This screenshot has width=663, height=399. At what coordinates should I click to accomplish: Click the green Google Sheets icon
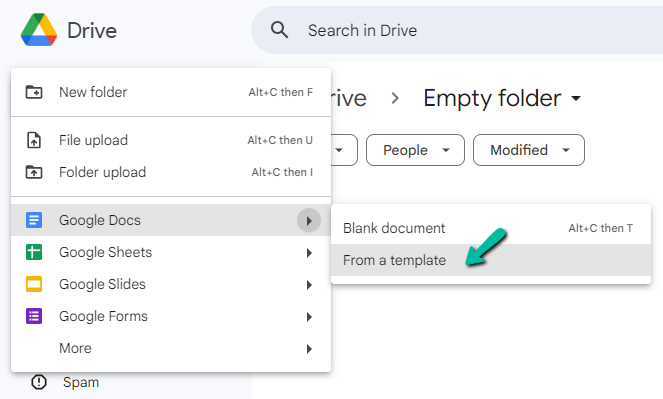(34, 252)
